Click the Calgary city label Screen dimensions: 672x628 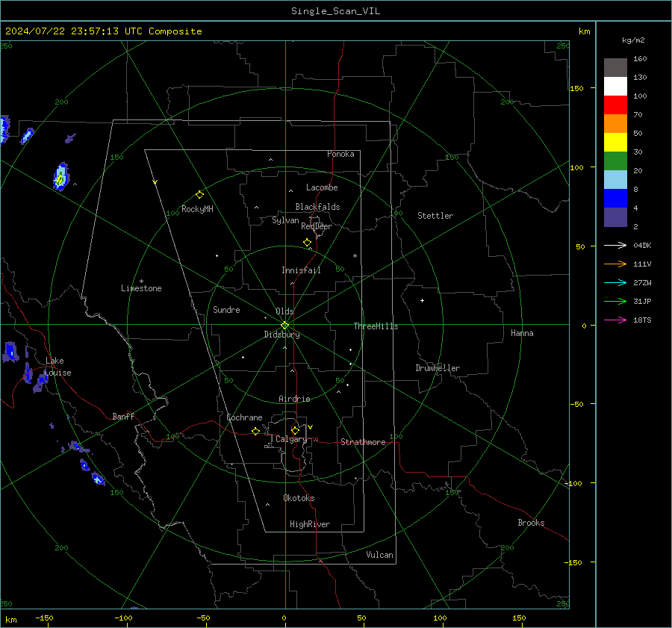pos(291,439)
